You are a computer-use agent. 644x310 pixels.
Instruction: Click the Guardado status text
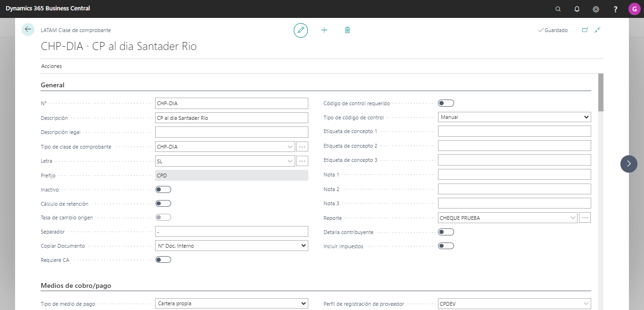[556, 30]
